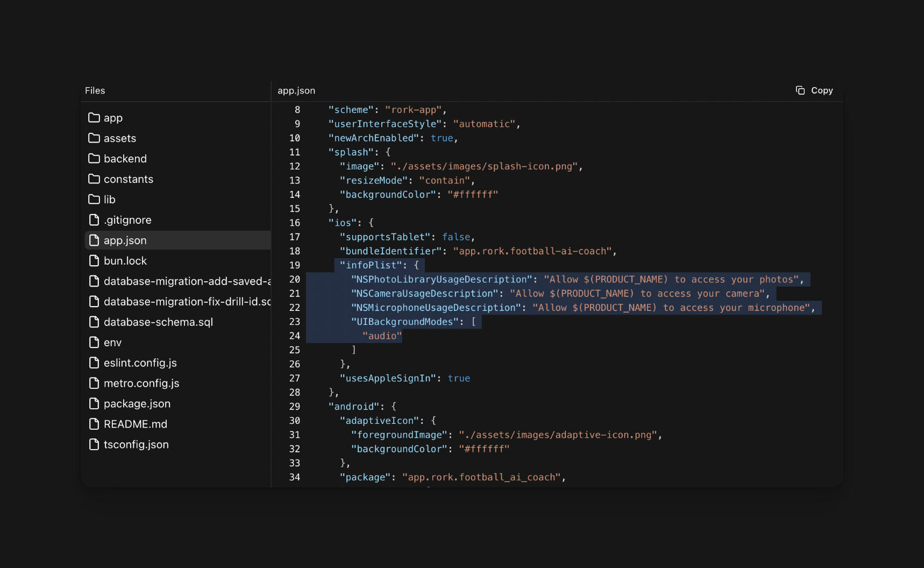The width and height of the screenshot is (924, 568).
Task: Click the "audio" value on line 24
Action: (x=382, y=336)
